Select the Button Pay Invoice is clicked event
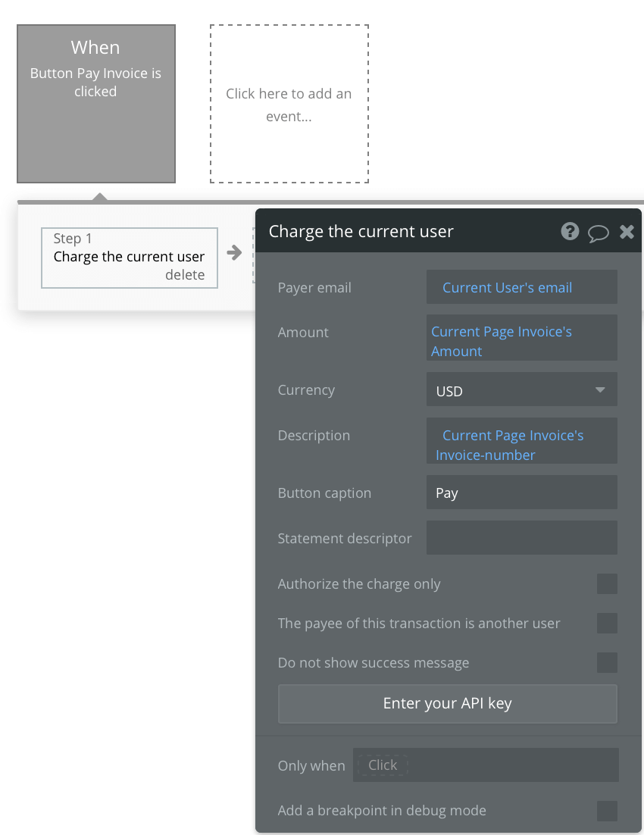 [x=95, y=103]
